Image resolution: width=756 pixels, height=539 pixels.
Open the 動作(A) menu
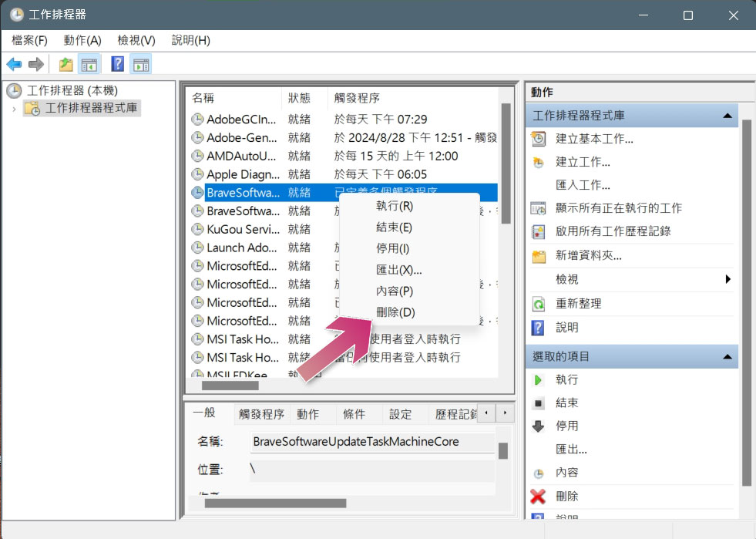coord(82,41)
